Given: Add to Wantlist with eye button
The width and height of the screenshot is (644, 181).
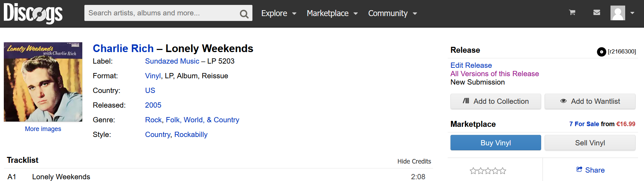Looking at the screenshot, I should coord(590,101).
